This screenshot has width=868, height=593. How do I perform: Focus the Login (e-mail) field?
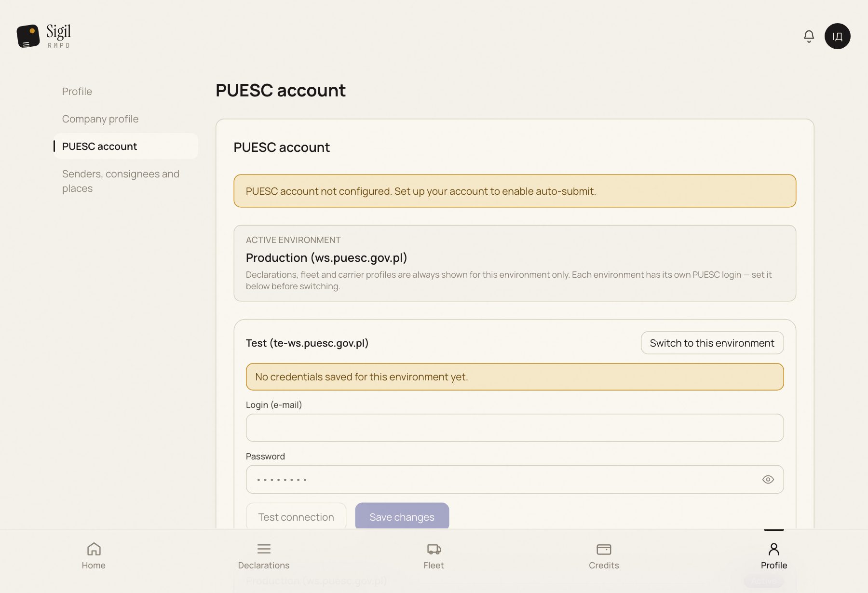click(x=515, y=428)
